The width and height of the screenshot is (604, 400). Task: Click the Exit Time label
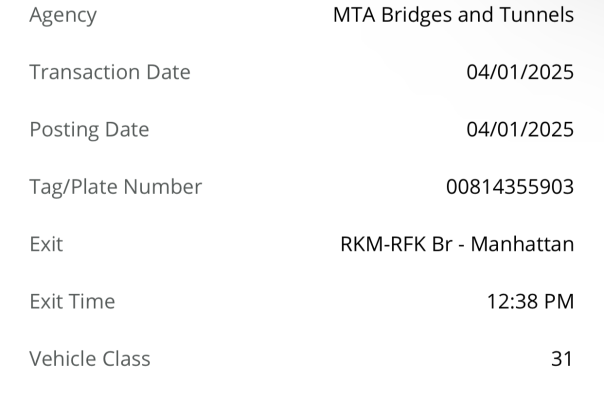[72, 301]
